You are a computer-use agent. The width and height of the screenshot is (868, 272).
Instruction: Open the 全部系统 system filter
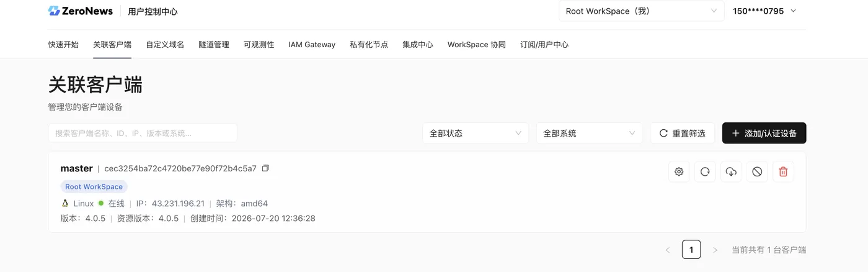[589, 133]
